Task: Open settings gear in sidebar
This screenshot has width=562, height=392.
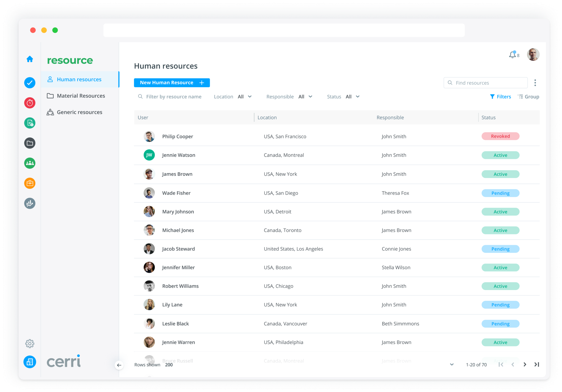Action: (30, 344)
